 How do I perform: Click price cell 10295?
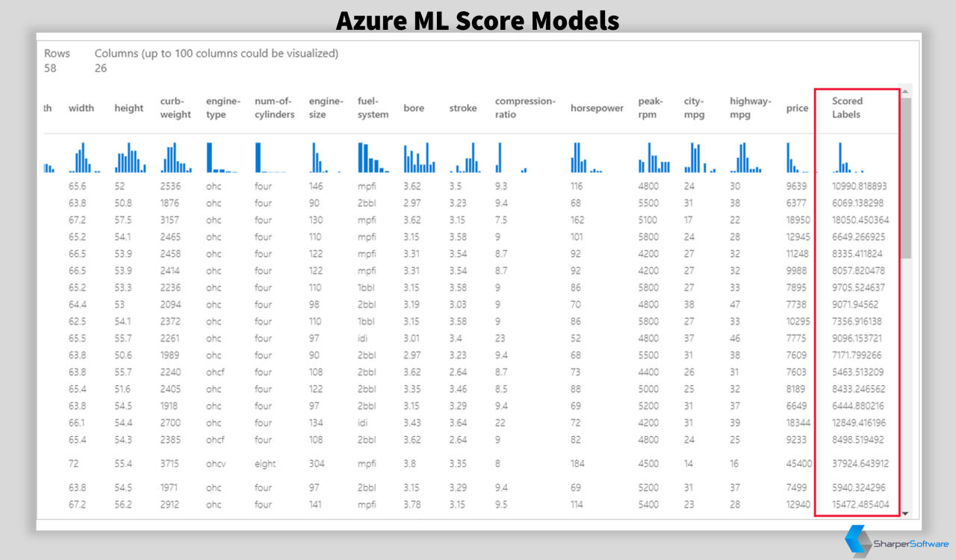point(798,322)
